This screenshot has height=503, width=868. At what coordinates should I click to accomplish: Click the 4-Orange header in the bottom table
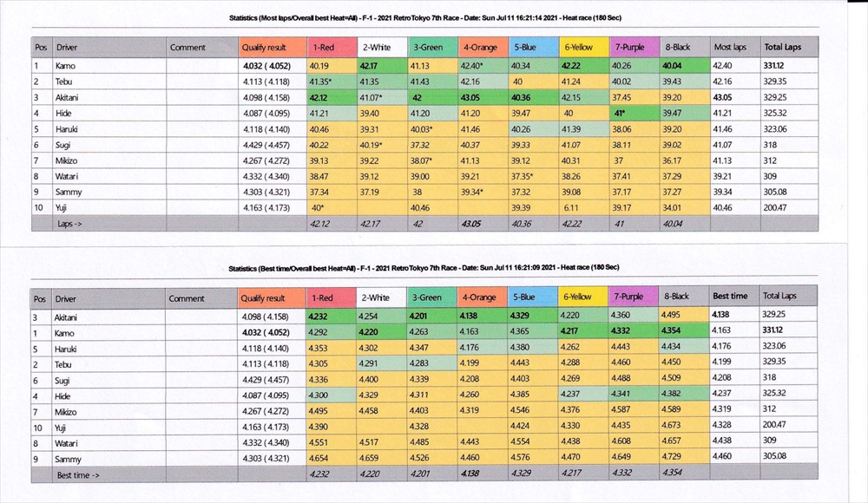tap(483, 297)
